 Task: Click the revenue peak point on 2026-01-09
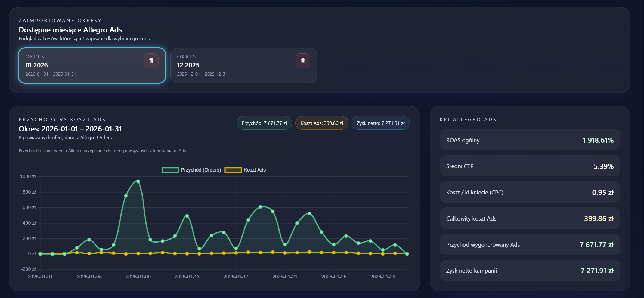point(138,181)
